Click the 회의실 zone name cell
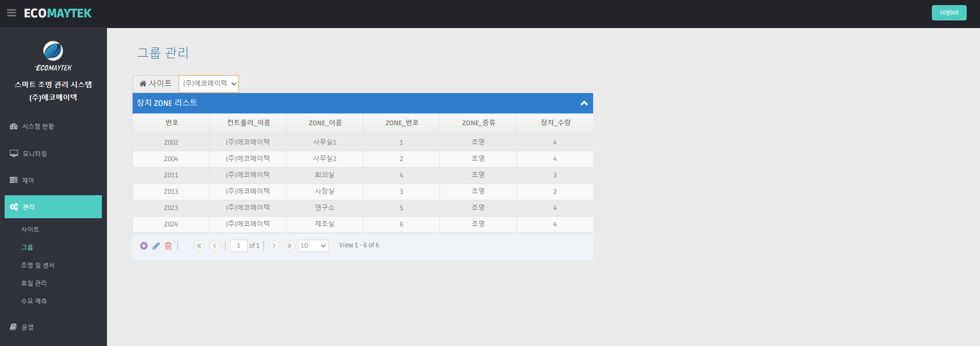This screenshot has height=346, width=980. (325, 175)
